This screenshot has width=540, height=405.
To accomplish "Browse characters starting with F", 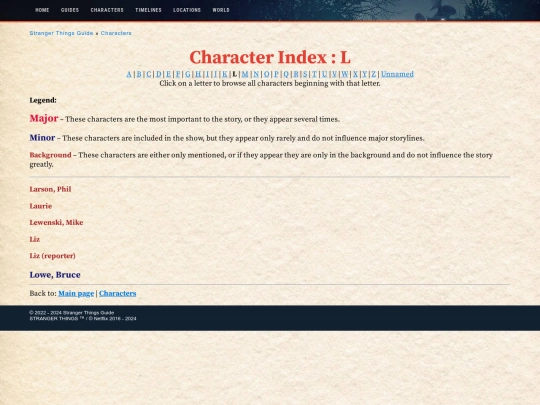I will 178,74.
